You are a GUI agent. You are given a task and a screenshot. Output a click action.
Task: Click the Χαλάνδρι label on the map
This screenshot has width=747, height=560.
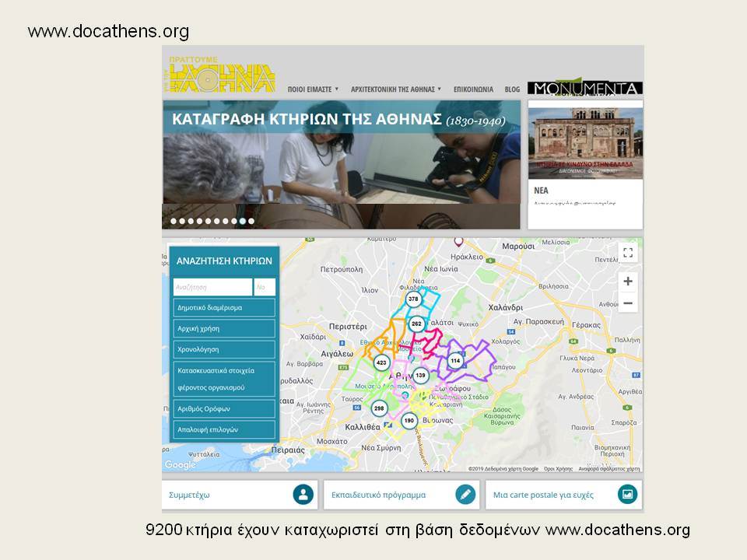click(x=506, y=307)
